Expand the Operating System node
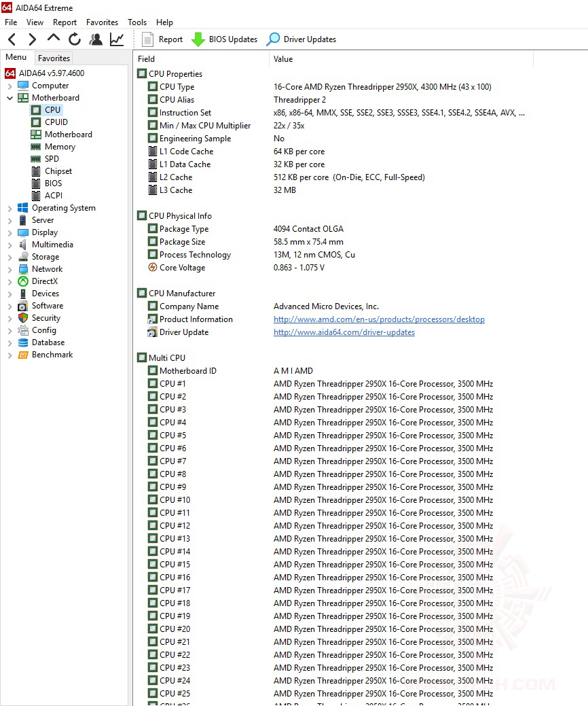Image resolution: width=588 pixels, height=706 pixels. tap(10, 208)
